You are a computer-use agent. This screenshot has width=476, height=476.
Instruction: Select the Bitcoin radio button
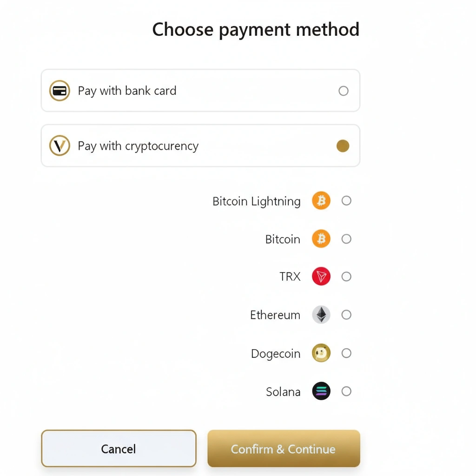point(346,239)
